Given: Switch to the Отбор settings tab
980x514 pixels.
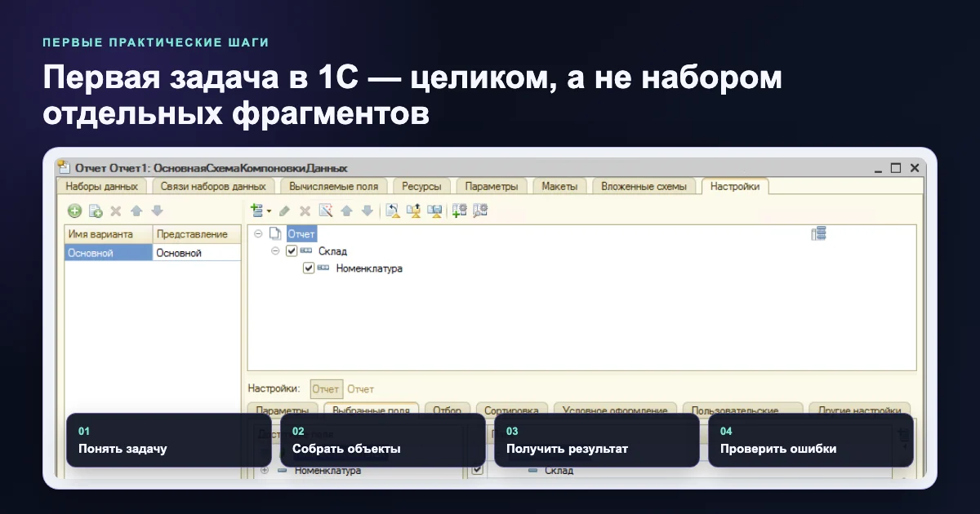Looking at the screenshot, I should [448, 410].
